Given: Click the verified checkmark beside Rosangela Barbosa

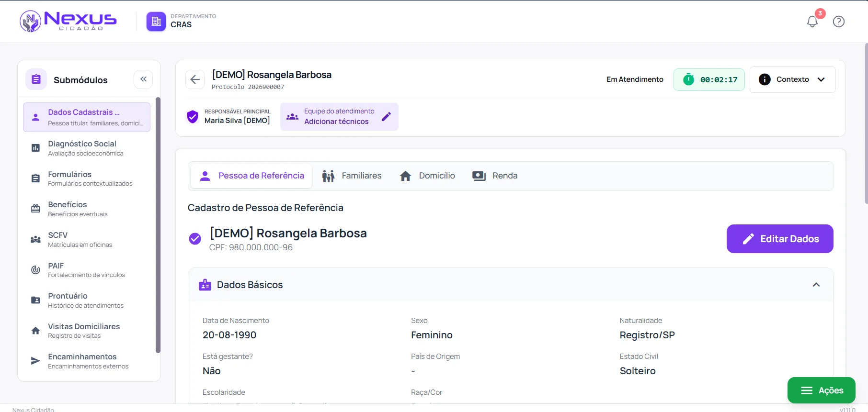Looking at the screenshot, I should 195,238.
